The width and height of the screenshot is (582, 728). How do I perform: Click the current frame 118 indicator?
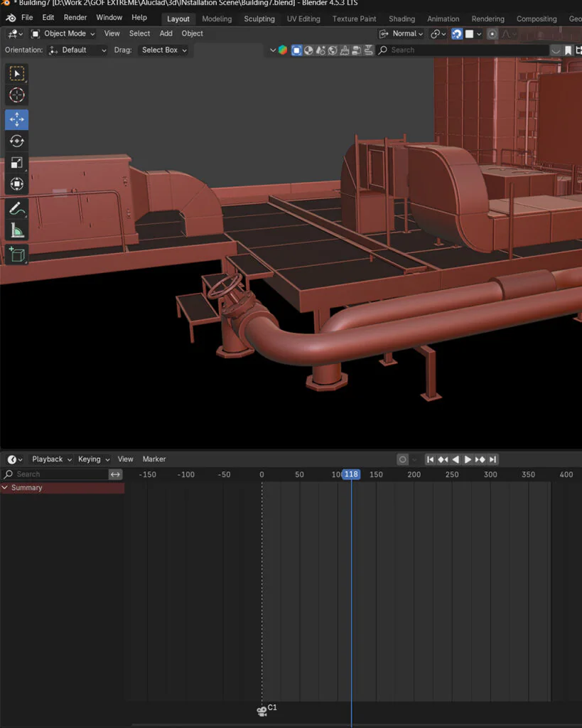pos(351,474)
